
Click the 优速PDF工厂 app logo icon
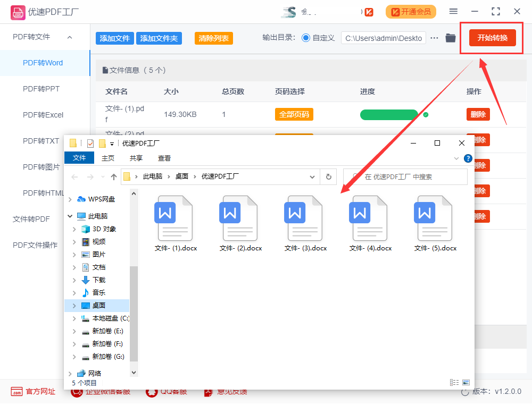click(18, 13)
